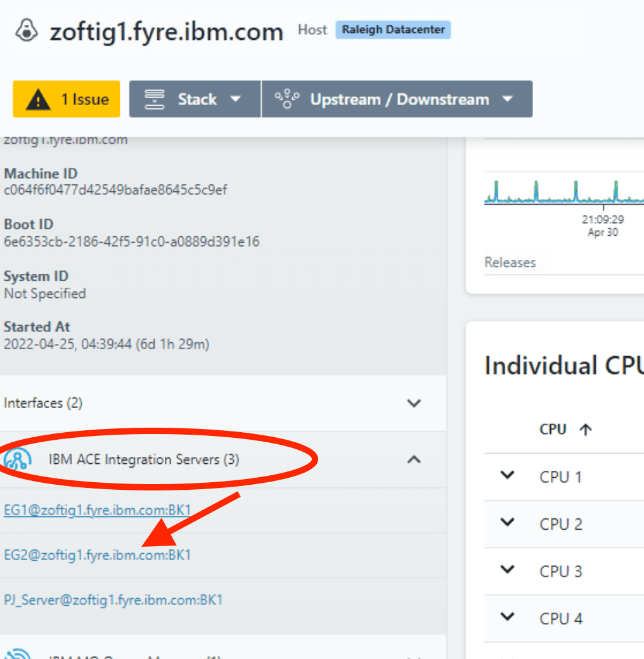The image size is (644, 659).
Task: Open the 1 Issue button
Action: click(67, 99)
